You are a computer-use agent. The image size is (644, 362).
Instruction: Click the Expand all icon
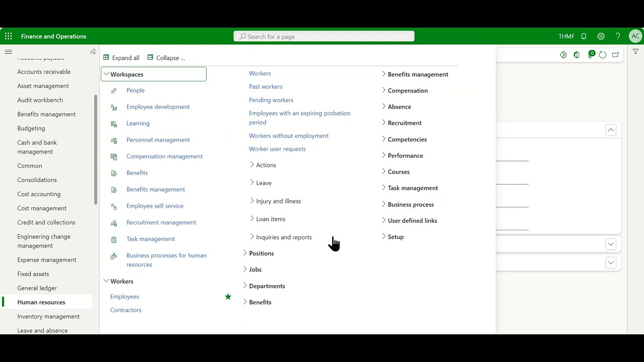coord(106,58)
